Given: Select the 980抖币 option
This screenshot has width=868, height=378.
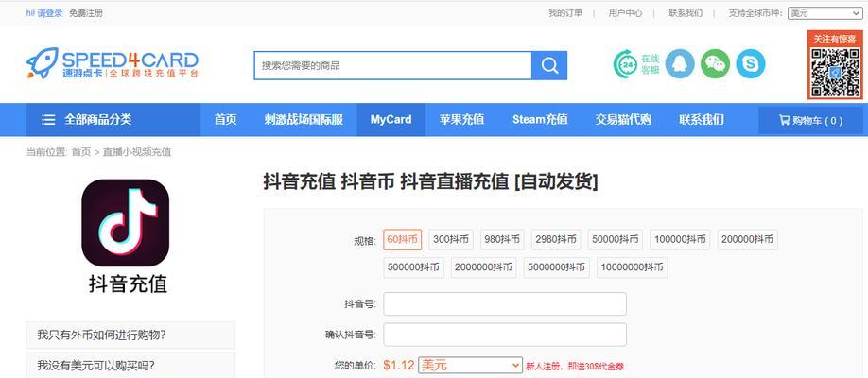Looking at the screenshot, I should [502, 240].
